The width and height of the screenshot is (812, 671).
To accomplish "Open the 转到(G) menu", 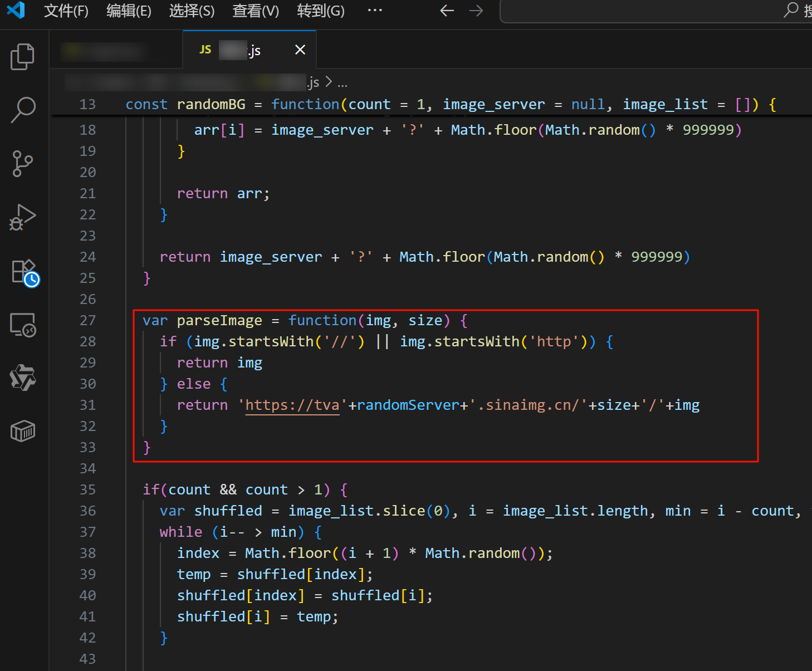I will pyautogui.click(x=321, y=11).
